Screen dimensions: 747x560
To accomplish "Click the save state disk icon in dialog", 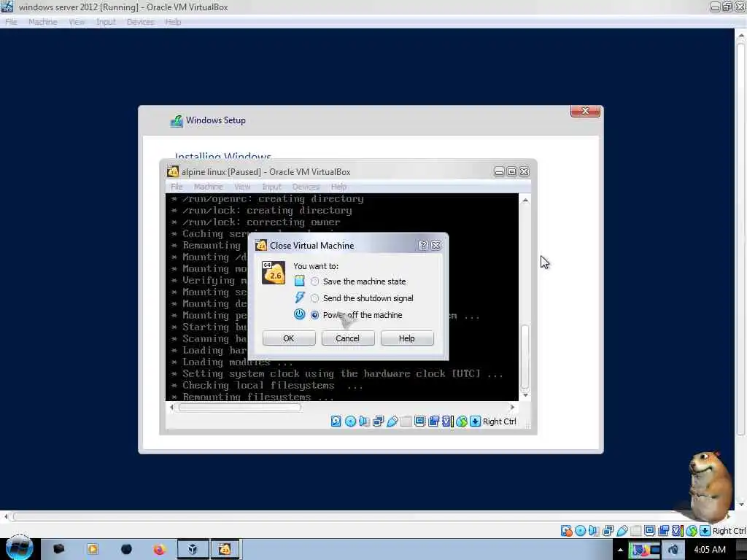I will click(x=299, y=281).
